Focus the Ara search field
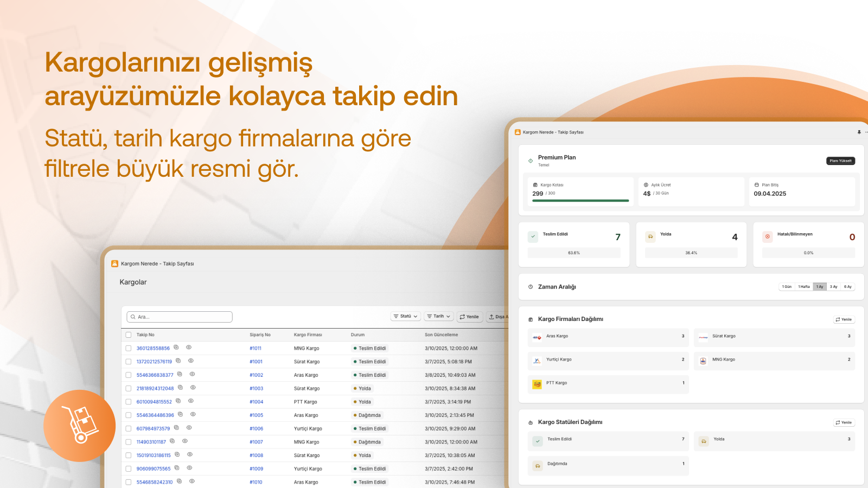Screen dimensions: 868x488 [x=180, y=317]
